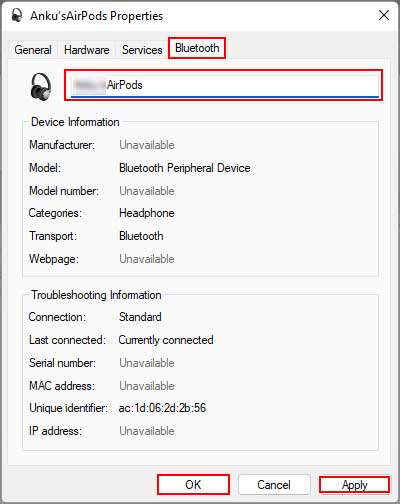Click the MAC address Unavailable value
Viewport: 400px width, 504px height.
point(147,386)
